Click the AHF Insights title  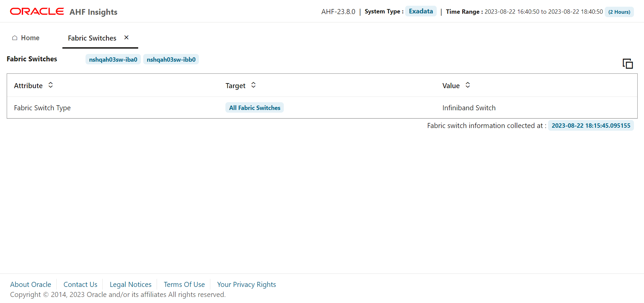point(93,12)
